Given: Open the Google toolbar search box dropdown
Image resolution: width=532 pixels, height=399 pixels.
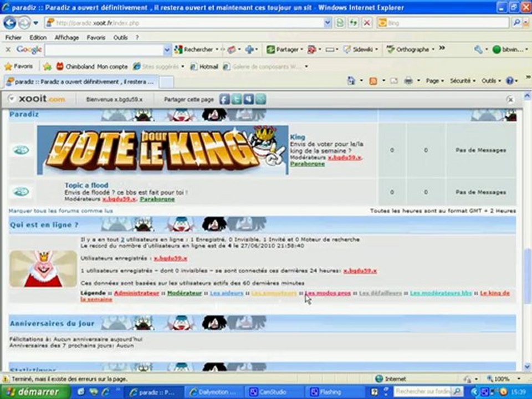Looking at the screenshot, I should coord(167,50).
